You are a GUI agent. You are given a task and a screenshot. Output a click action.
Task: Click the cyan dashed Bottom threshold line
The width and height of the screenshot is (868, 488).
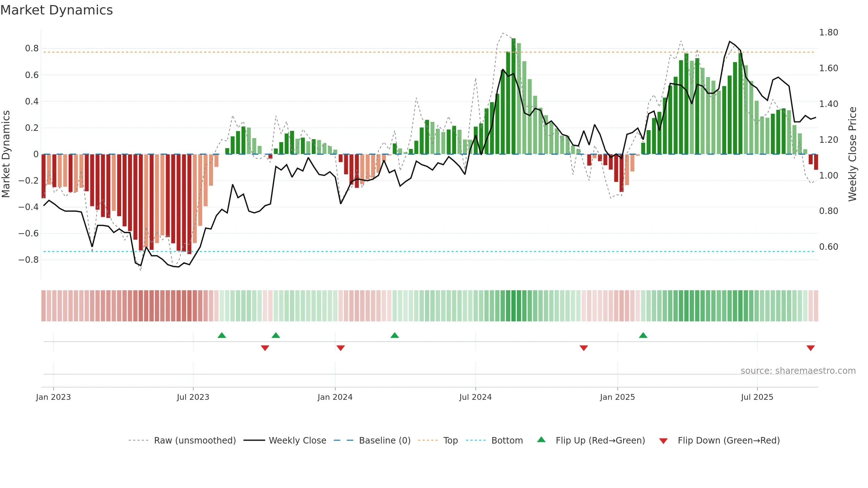(429, 252)
